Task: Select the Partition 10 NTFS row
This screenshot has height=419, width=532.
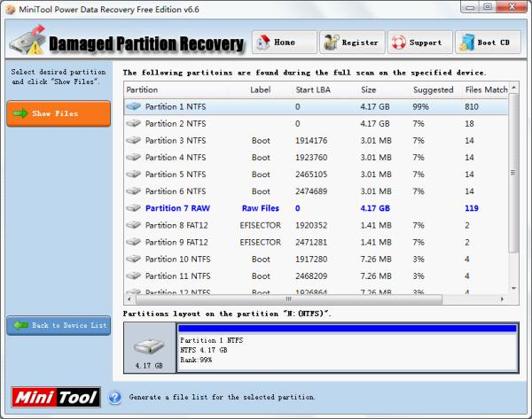Action: point(317,259)
